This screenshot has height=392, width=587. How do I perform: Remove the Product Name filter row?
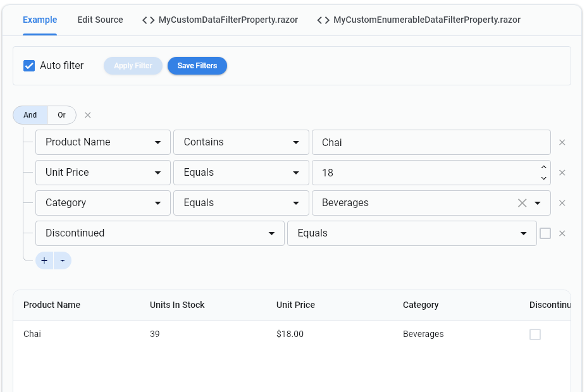562,142
